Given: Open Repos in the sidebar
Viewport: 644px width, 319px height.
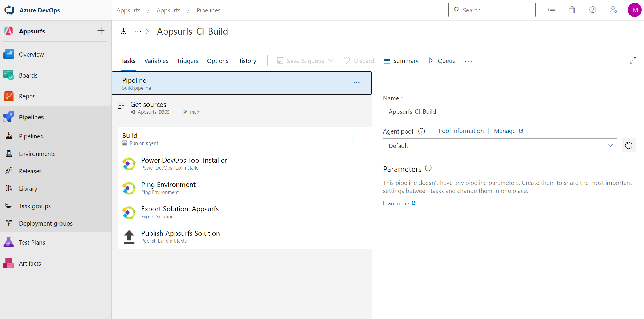Looking at the screenshot, I should coord(56,96).
